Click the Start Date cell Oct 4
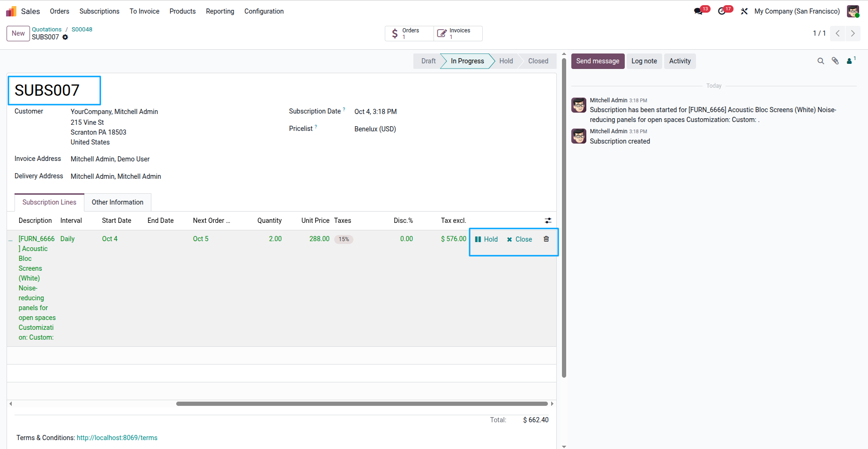The width and height of the screenshot is (868, 449). [x=110, y=239]
